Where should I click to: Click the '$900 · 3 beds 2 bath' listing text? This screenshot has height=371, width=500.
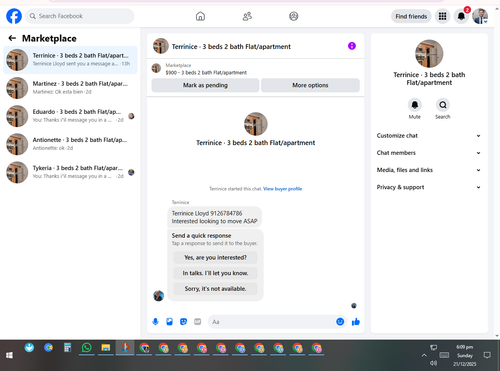coord(206,73)
